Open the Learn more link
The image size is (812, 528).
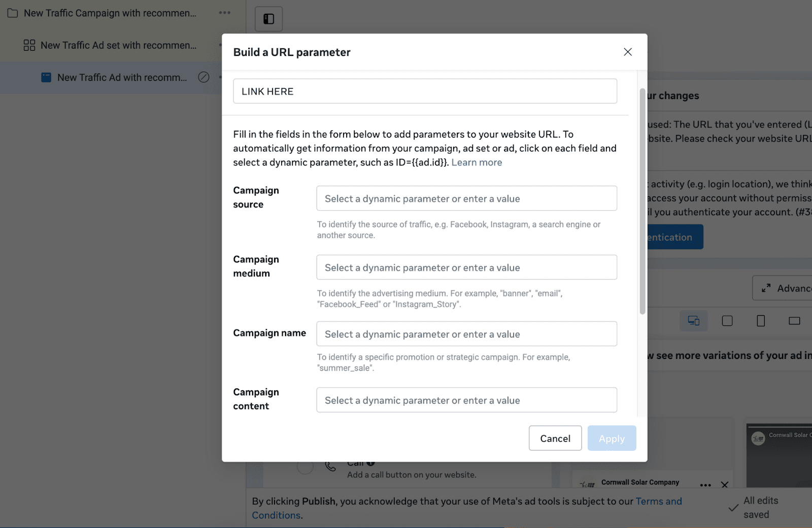[x=477, y=162]
